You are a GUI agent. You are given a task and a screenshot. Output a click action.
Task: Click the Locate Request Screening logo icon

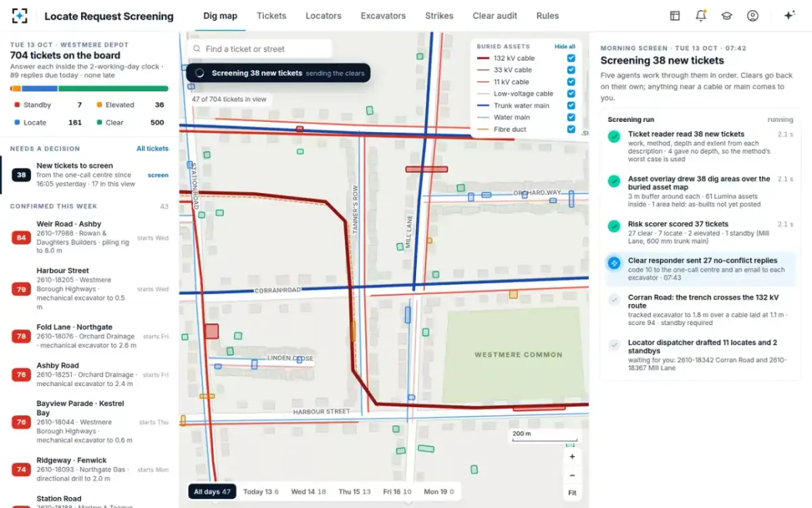click(x=20, y=16)
